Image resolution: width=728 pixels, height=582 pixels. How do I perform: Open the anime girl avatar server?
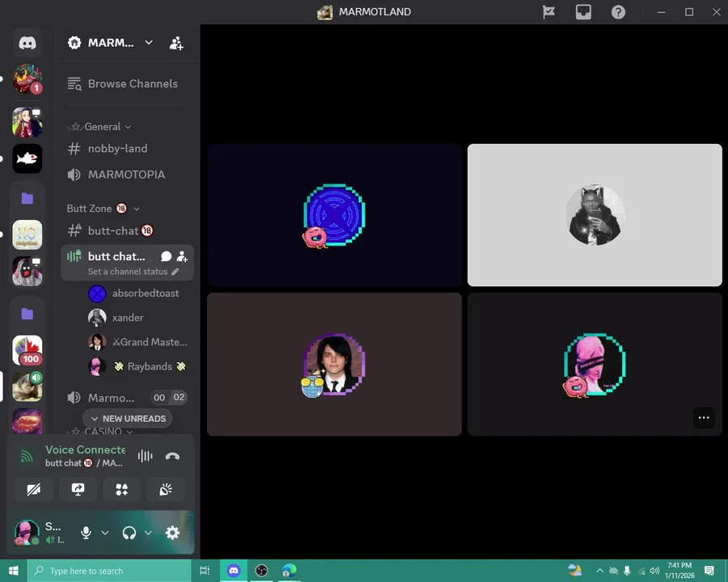pyautogui.click(x=28, y=122)
